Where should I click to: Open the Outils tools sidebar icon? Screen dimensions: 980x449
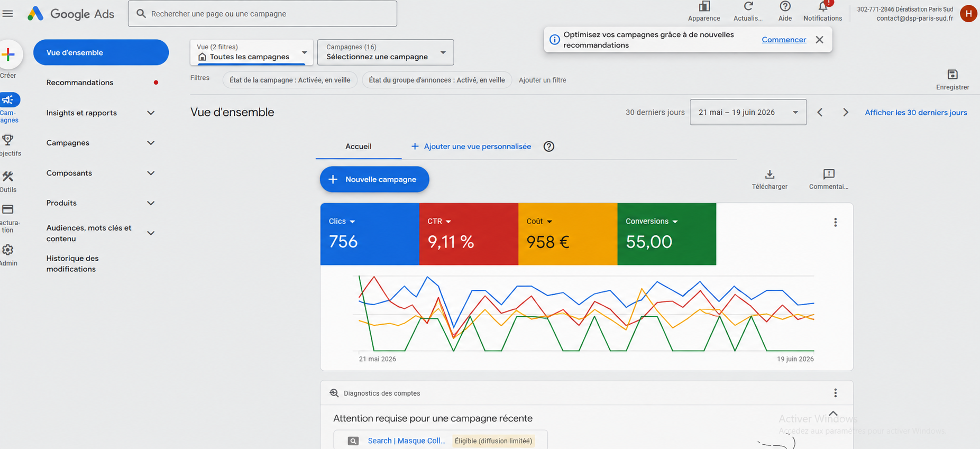point(8,176)
